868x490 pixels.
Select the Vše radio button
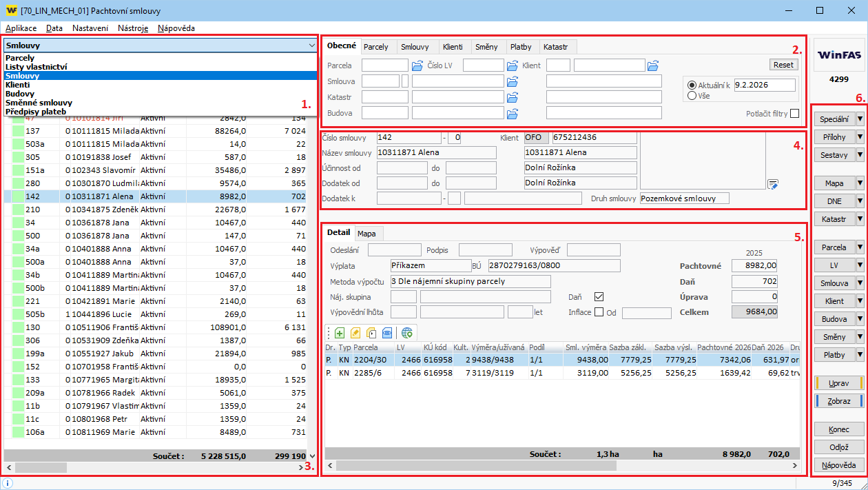[692, 96]
